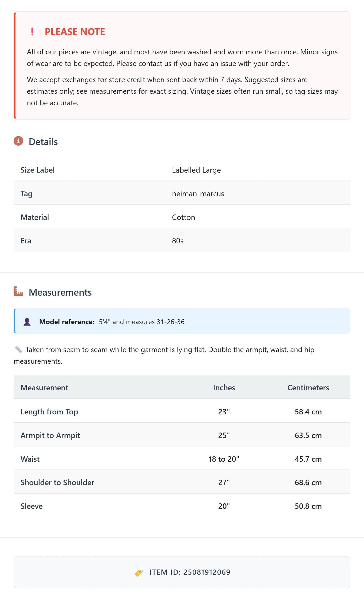Select the Shoulder to Shoulder row

point(182,482)
